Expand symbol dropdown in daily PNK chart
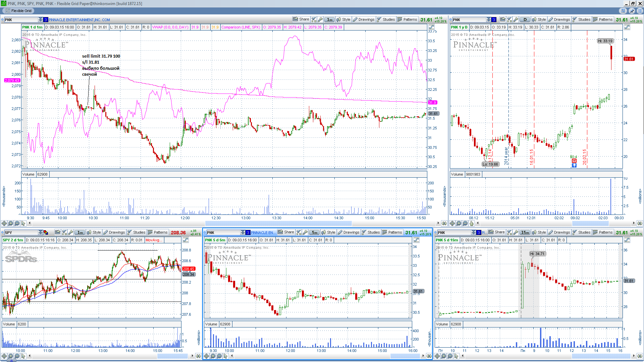644x362 pixels. (489, 19)
